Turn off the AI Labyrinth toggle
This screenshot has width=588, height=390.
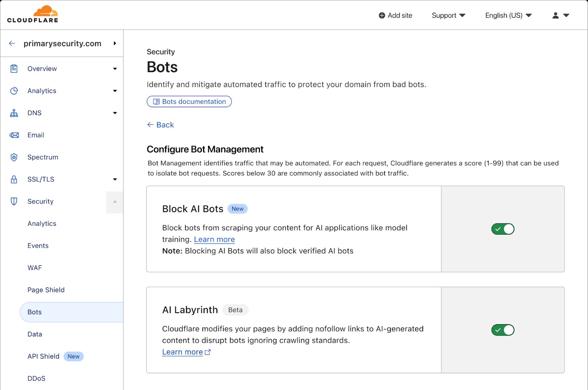[x=503, y=330]
